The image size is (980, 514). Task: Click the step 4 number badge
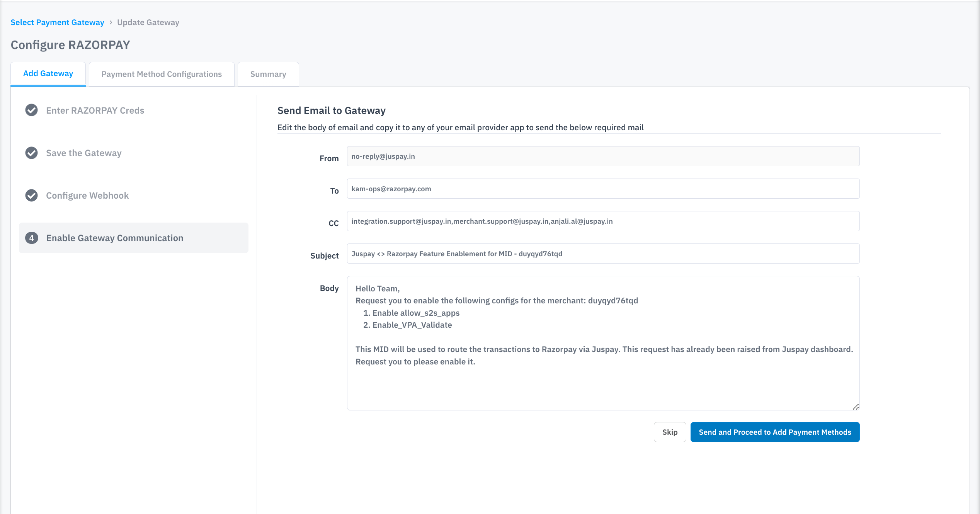(x=31, y=238)
